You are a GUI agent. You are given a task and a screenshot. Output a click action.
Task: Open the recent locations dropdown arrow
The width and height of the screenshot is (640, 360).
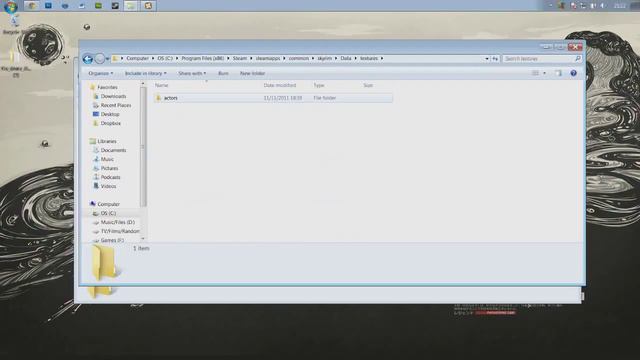click(107, 59)
